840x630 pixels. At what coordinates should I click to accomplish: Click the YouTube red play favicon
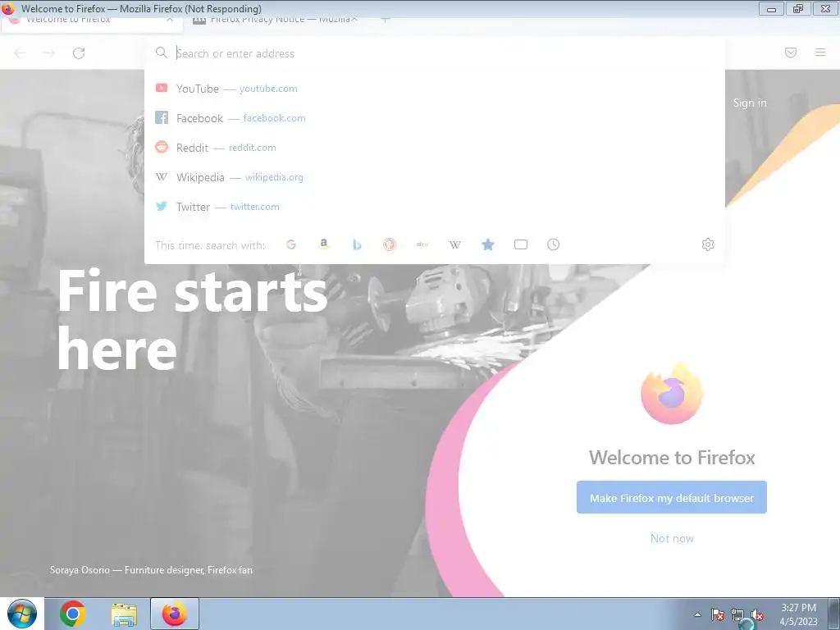point(162,87)
